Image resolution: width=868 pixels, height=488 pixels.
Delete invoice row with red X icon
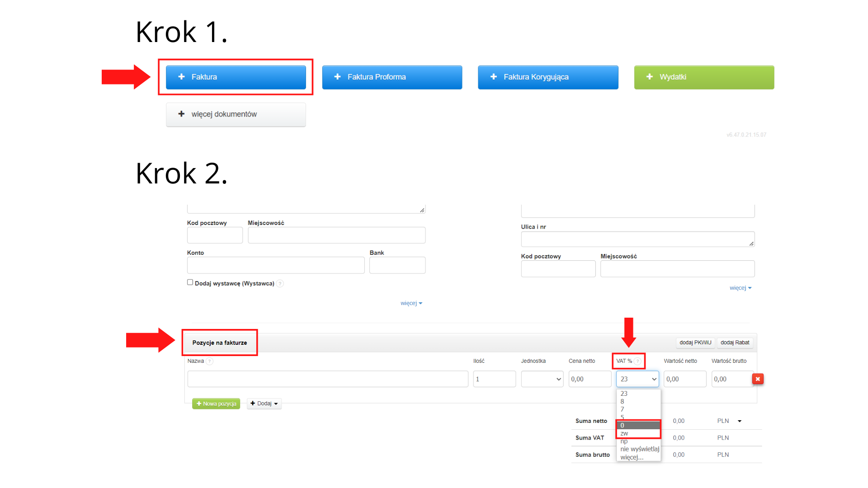coord(758,379)
